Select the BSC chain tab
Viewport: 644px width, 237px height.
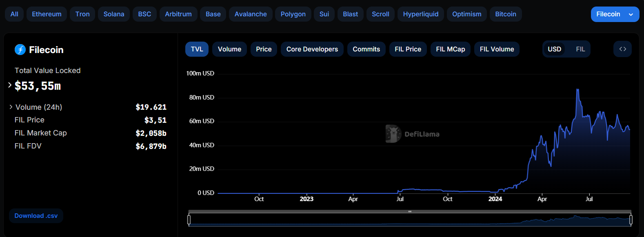pos(144,14)
